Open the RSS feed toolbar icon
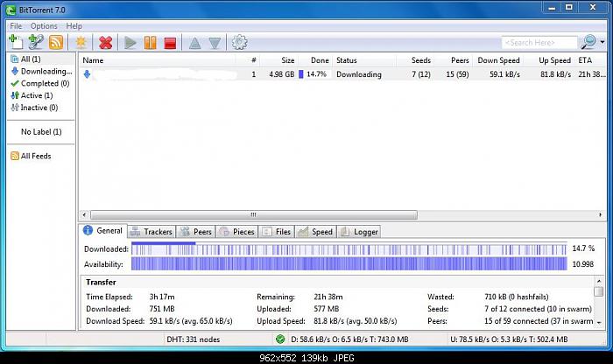 (56, 42)
